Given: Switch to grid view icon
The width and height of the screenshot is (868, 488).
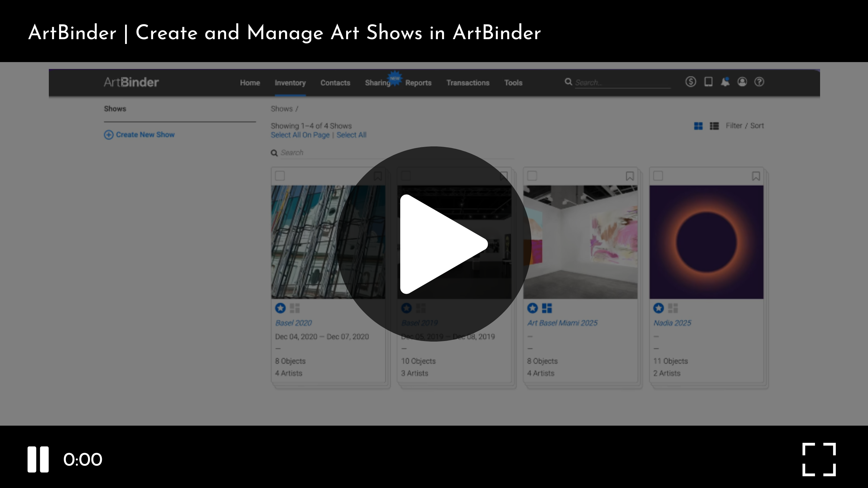Looking at the screenshot, I should point(698,126).
